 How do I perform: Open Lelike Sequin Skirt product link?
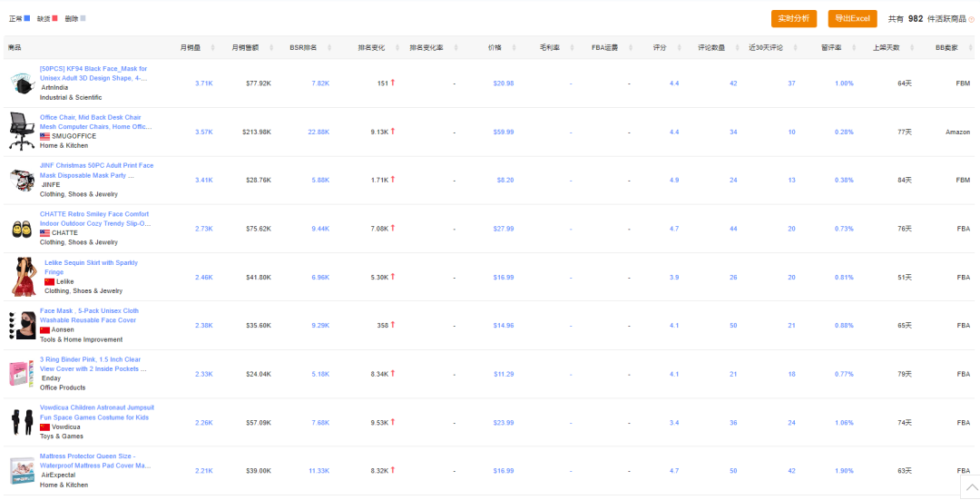(x=92, y=268)
